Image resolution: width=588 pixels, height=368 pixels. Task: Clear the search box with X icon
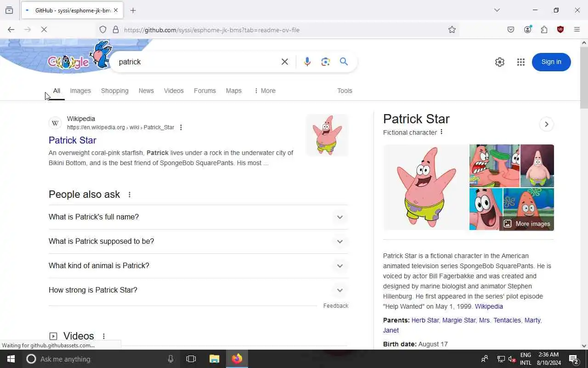pos(285,62)
